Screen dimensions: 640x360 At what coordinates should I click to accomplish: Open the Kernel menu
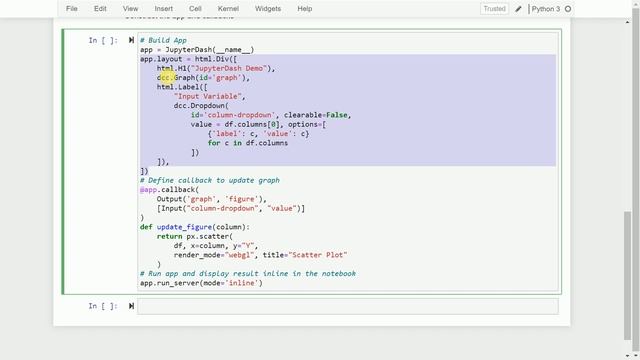[228, 9]
